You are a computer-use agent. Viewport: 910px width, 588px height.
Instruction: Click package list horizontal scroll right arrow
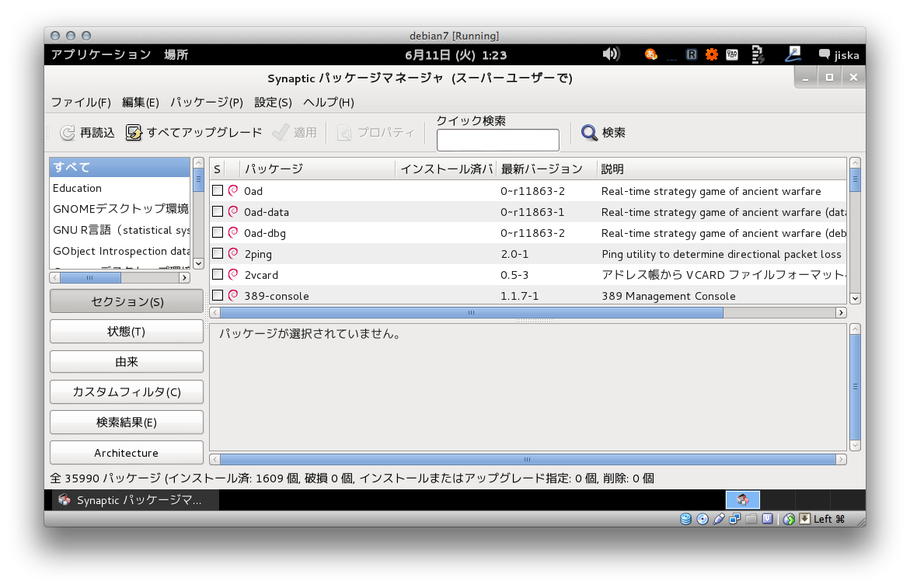point(841,312)
